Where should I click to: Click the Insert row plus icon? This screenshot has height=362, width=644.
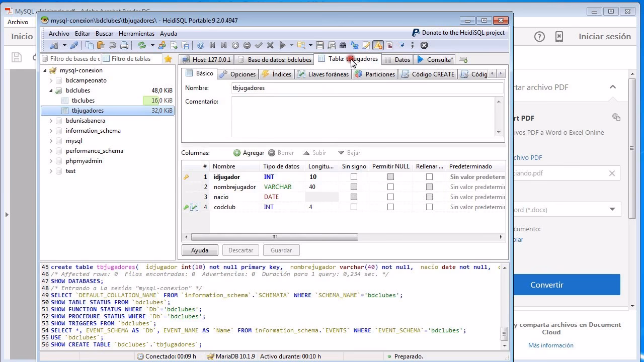pos(235,45)
